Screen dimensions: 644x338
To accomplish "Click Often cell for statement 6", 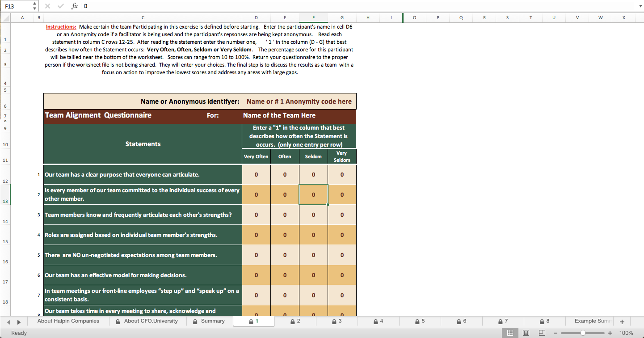I will point(285,275).
